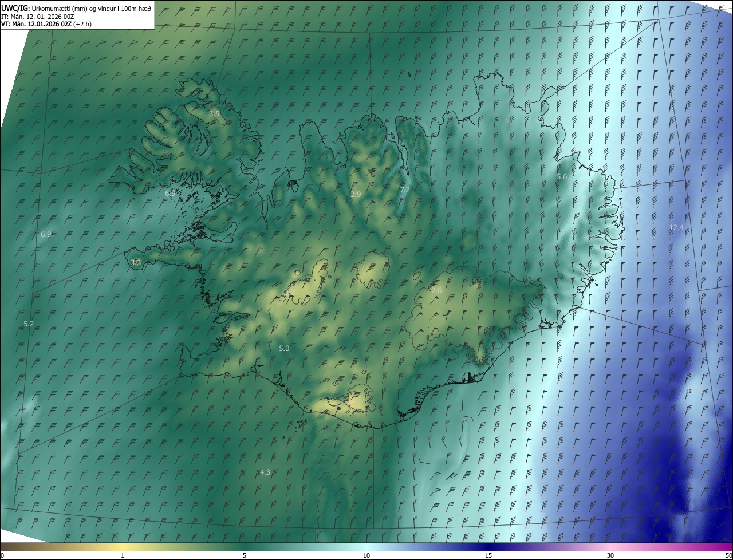Click the 30 tick on the colour scale

point(610,556)
